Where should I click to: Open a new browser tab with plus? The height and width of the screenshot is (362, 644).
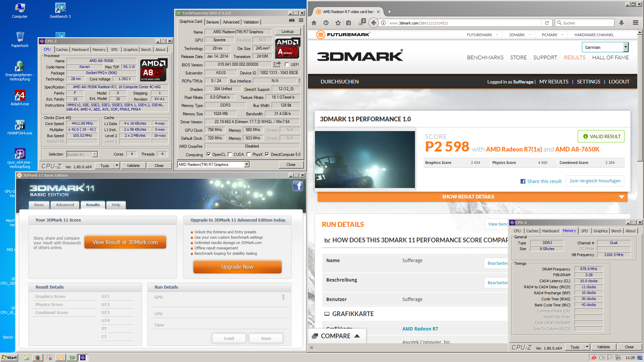tap(389, 12)
